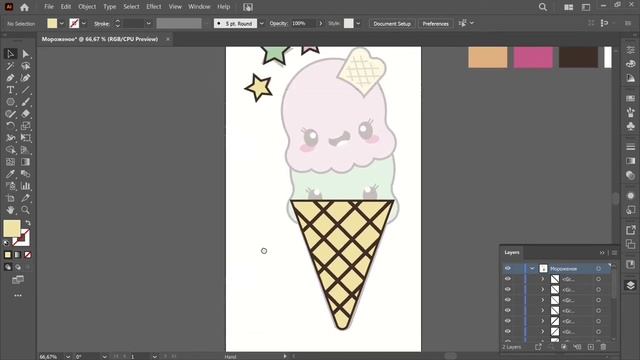Select the Line Segment tool
This screenshot has height=360, width=640.
point(26,90)
